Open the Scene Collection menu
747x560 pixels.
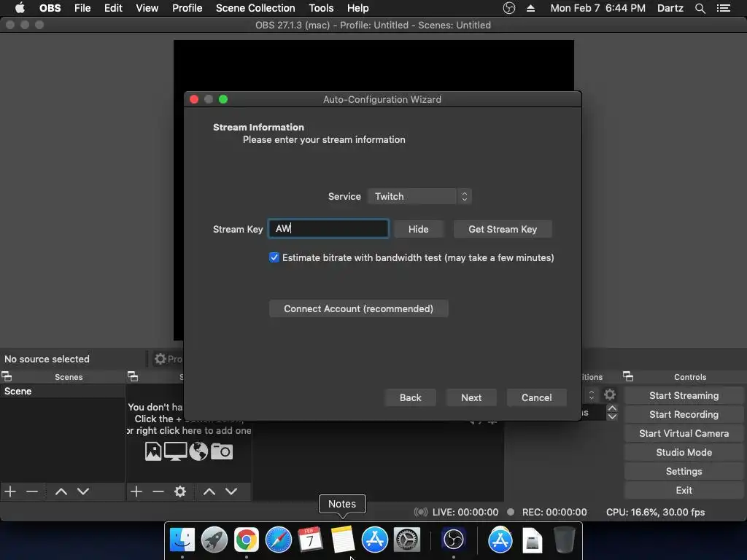[255, 8]
